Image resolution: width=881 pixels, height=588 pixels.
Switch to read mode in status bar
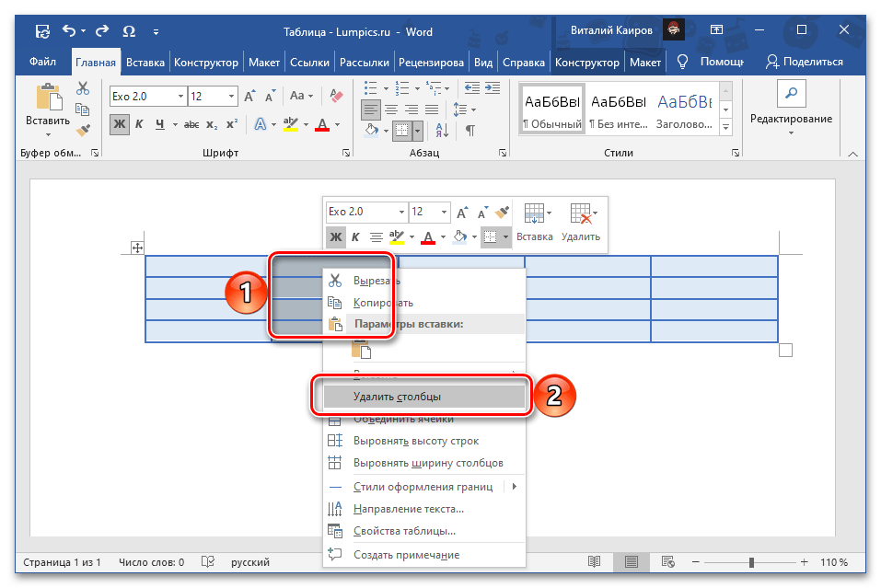(x=594, y=561)
